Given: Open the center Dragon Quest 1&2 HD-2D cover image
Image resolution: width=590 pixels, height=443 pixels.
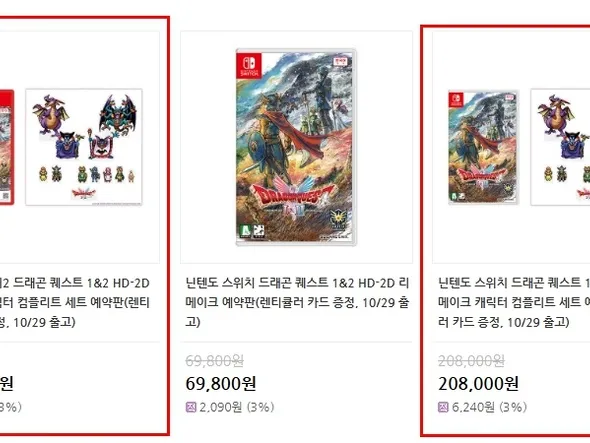Looking at the screenshot, I should (x=296, y=147).
